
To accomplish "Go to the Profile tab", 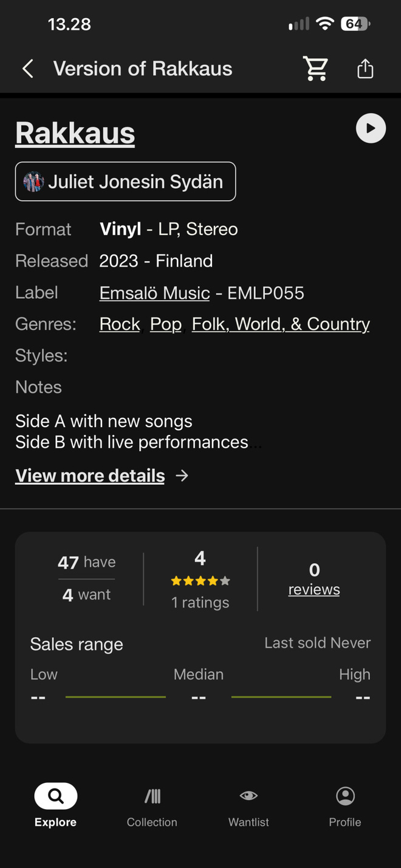I will pos(345,805).
